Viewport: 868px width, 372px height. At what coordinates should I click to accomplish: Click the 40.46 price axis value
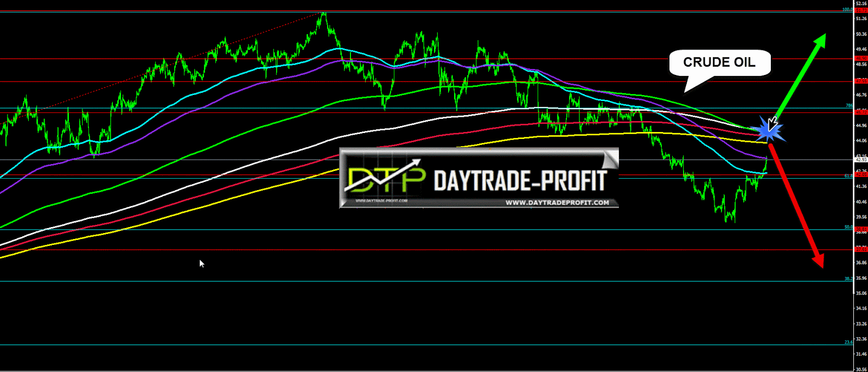[x=861, y=202]
